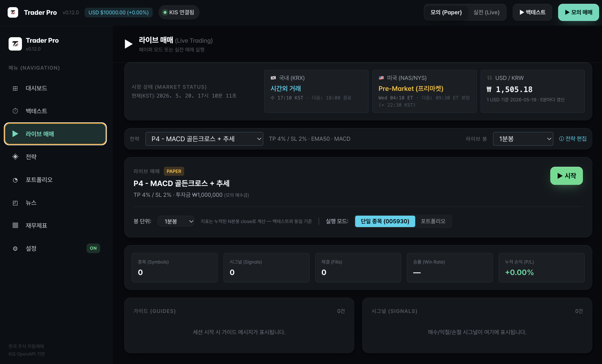602x364 pixels.
Task: Click the KIS 연결됨 status pill
Action: (x=179, y=12)
